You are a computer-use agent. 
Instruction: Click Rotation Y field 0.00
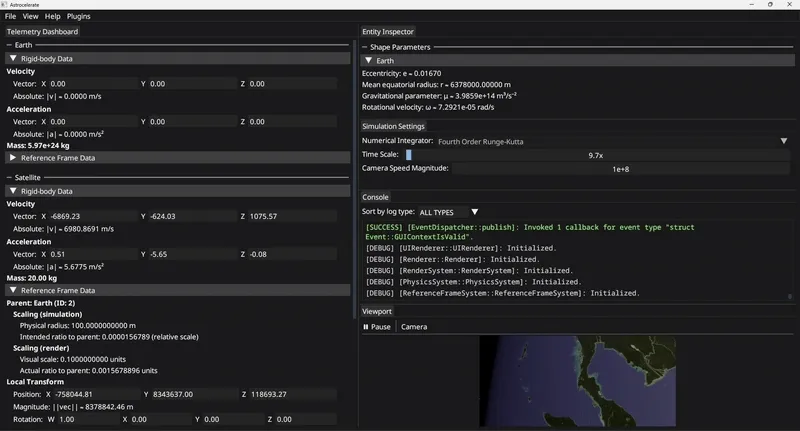(x=233, y=419)
